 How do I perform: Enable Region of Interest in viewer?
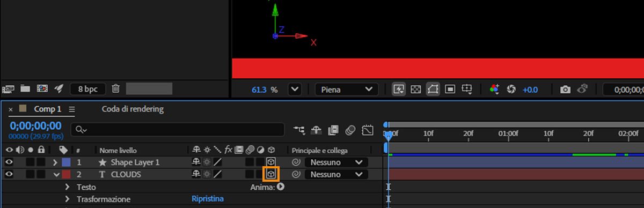point(450,90)
